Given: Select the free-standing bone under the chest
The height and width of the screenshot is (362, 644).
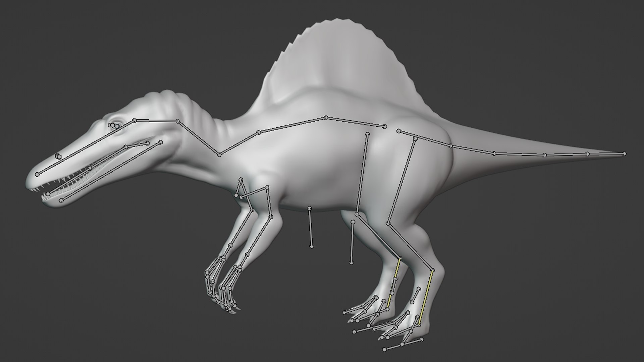Looking at the screenshot, I should click(310, 228).
